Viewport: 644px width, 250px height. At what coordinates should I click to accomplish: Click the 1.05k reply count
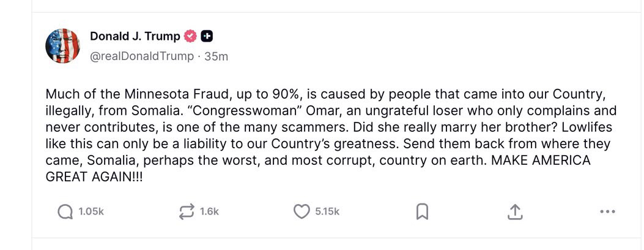click(x=91, y=211)
